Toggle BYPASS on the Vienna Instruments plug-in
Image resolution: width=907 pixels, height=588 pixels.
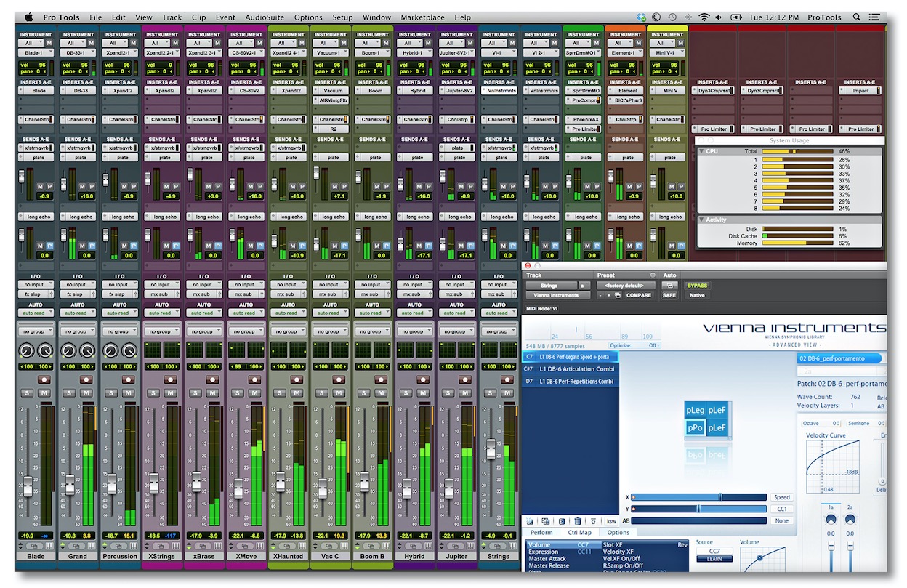pyautogui.click(x=697, y=286)
